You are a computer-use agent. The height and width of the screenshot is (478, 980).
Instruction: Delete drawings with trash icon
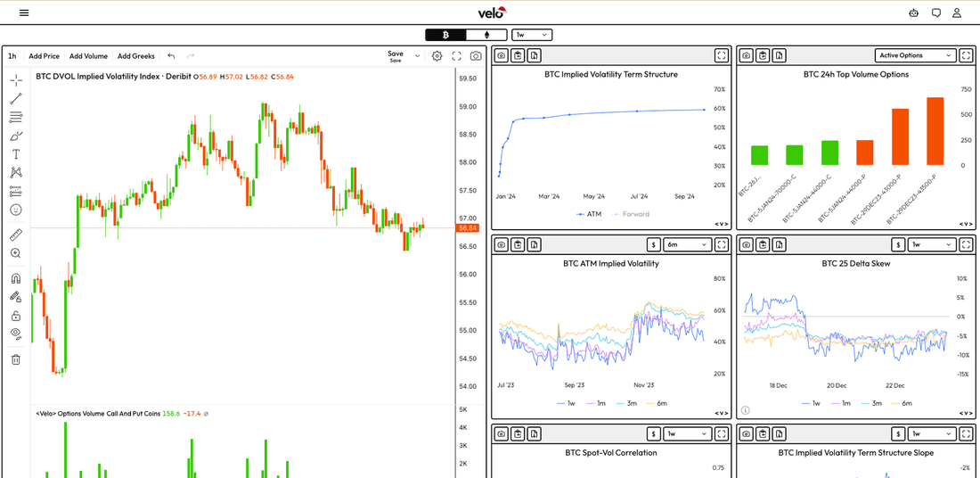[16, 359]
